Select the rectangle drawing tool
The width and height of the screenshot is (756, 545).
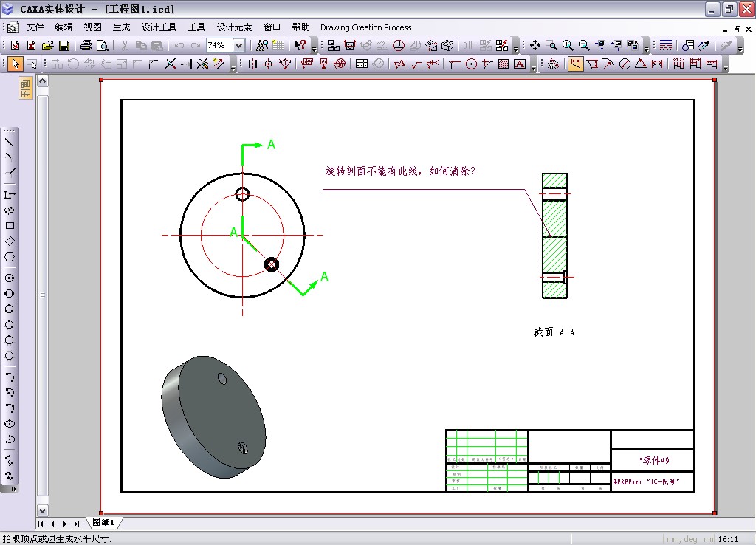pyautogui.click(x=9, y=226)
